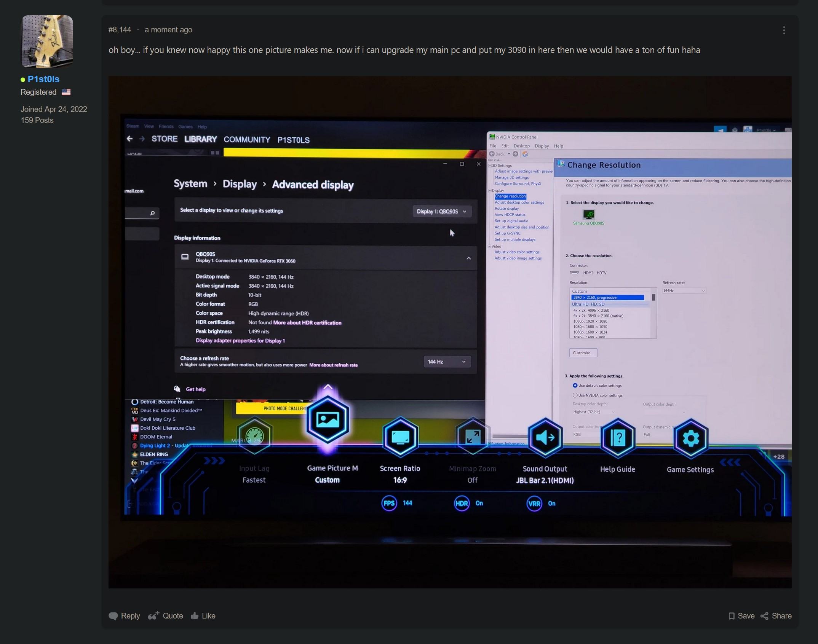The width and height of the screenshot is (818, 644).
Task: Open the 144 Hz refresh rate dropdown in Settings
Action: click(447, 362)
